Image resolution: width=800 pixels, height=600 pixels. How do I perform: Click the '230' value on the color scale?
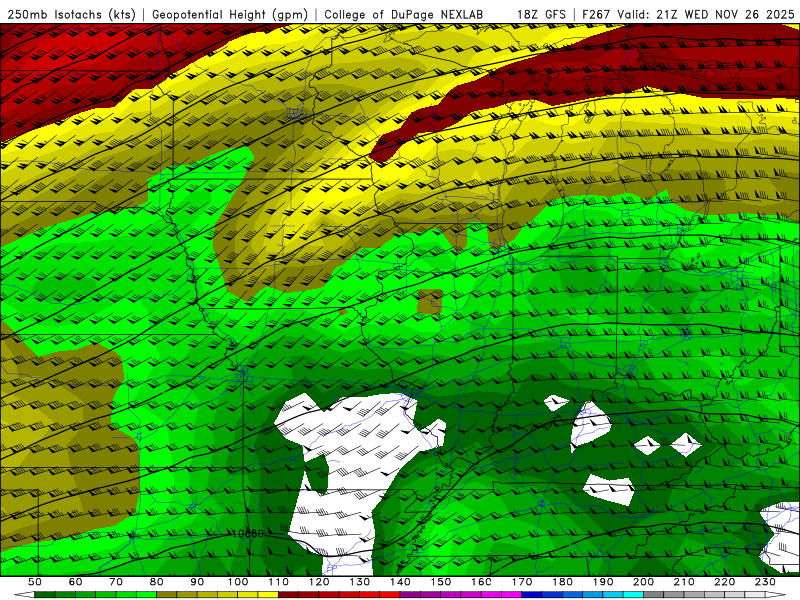click(x=765, y=582)
